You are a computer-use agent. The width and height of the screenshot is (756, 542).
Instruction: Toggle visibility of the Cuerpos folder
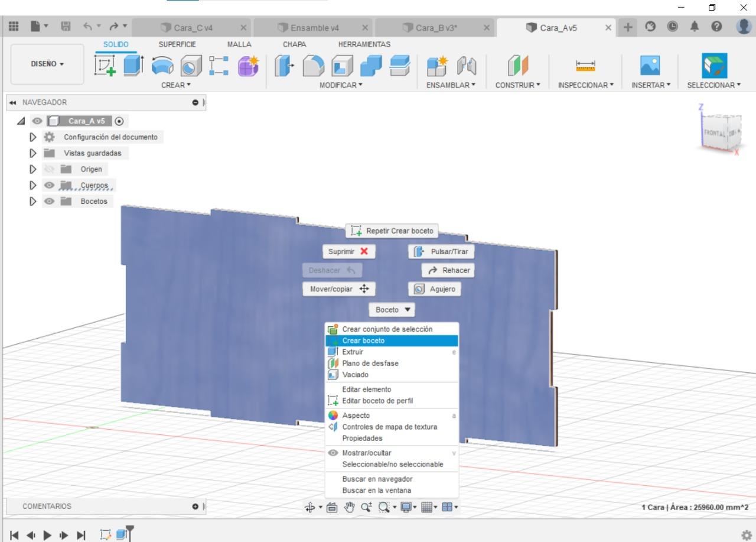(48, 185)
